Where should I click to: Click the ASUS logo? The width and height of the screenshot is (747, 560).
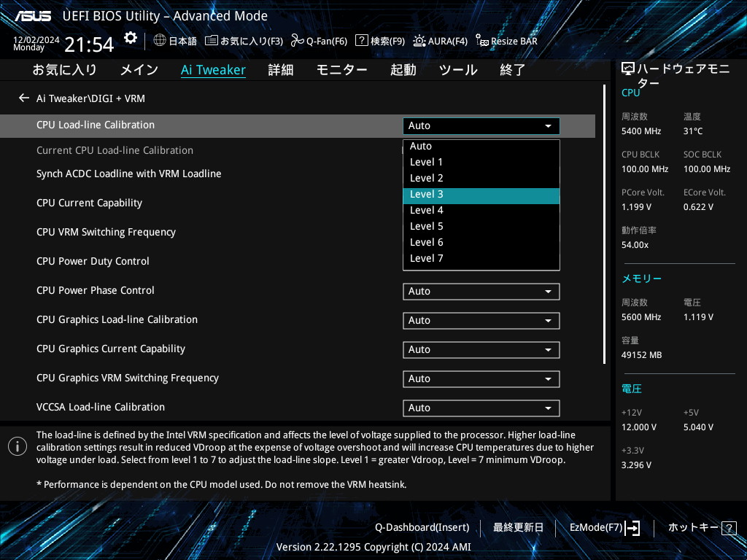pyautogui.click(x=32, y=16)
